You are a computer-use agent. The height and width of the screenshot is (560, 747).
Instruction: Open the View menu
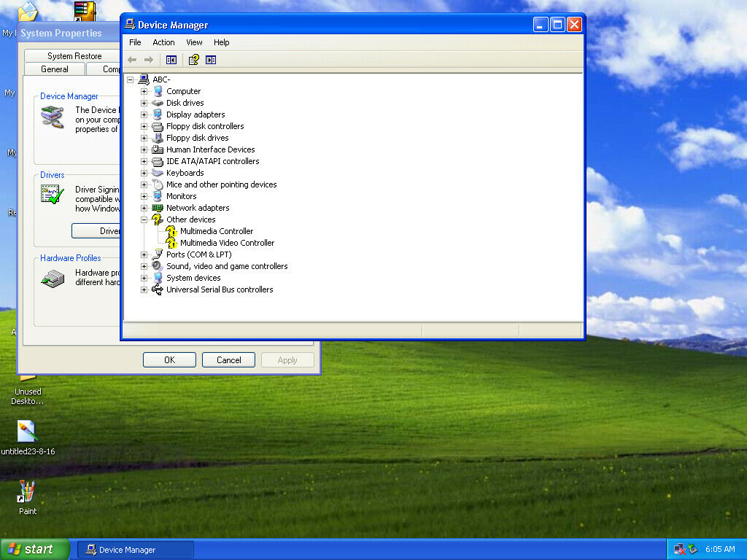pos(194,42)
